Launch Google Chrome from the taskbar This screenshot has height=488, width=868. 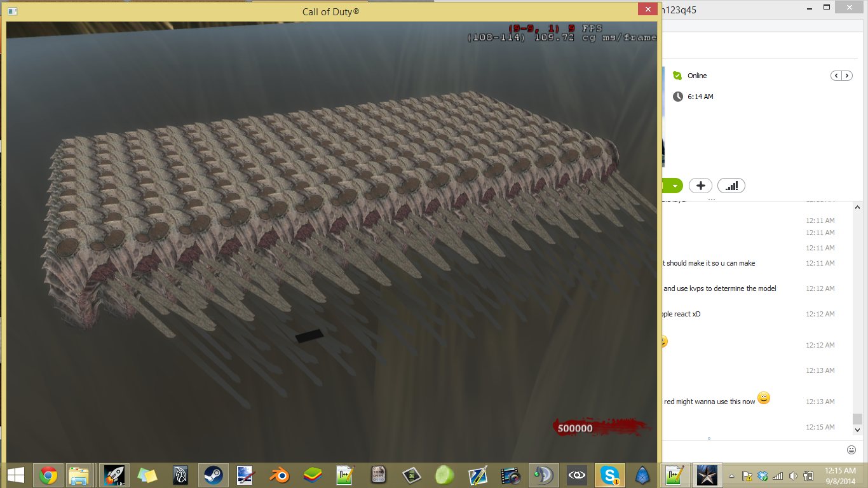point(48,475)
